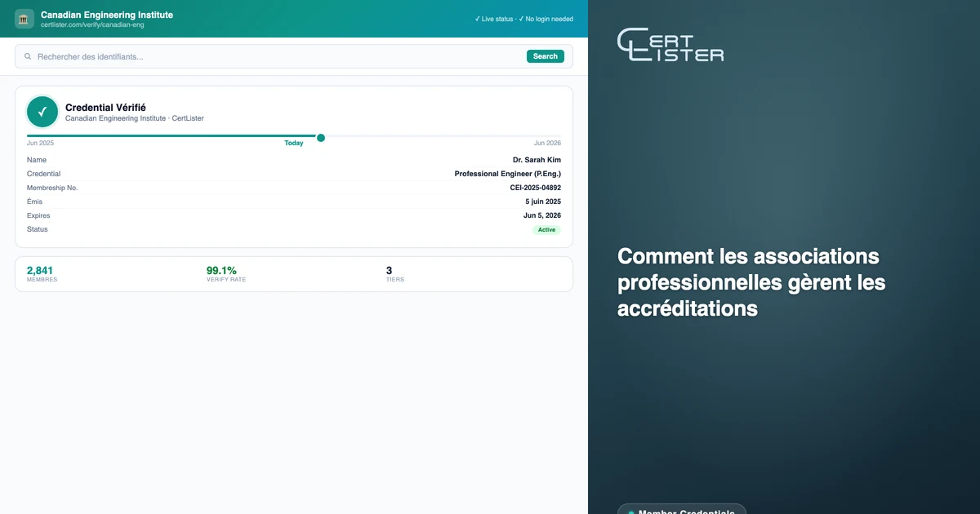Click the Canadian Engineering Institute header title
Viewport: 980px width, 514px height.
107,15
